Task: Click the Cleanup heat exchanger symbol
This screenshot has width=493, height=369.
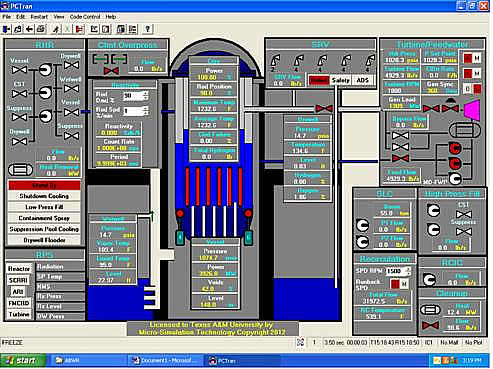Action: [430, 310]
